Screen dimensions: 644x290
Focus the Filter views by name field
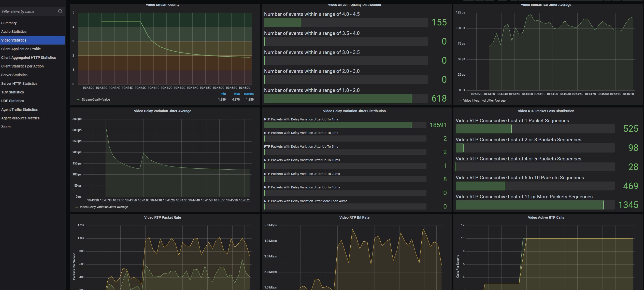(x=28, y=11)
